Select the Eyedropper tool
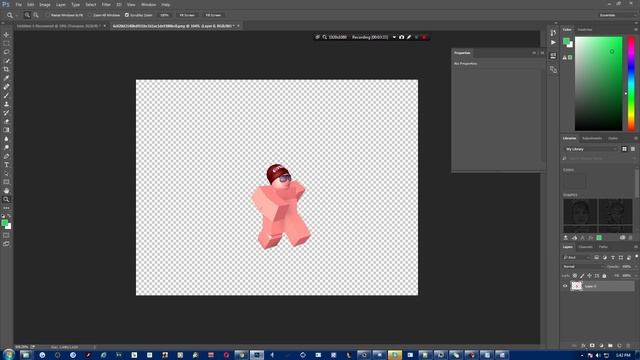 pos(6,78)
